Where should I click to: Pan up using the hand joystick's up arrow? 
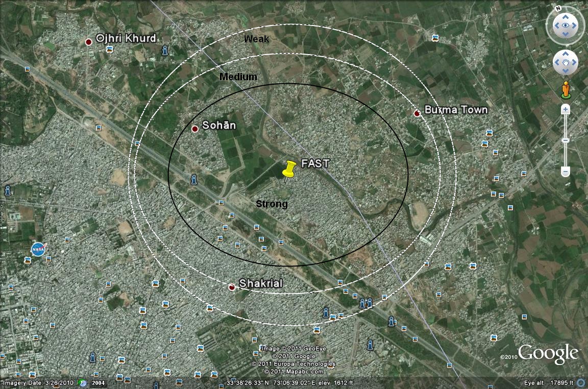[x=565, y=54]
